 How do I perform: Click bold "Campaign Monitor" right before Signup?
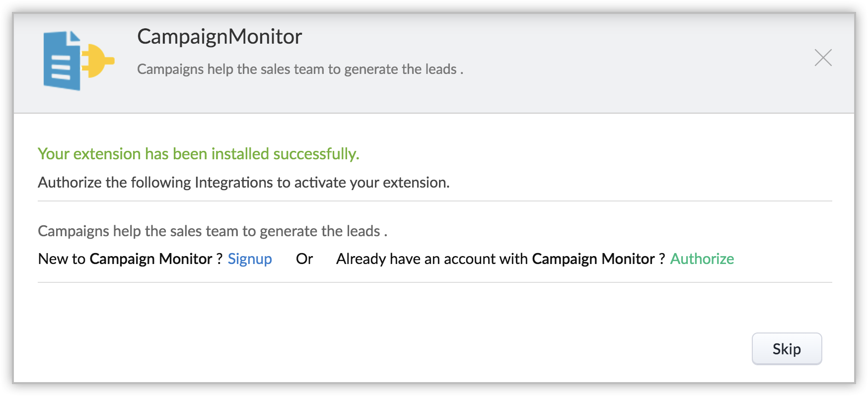pos(150,259)
